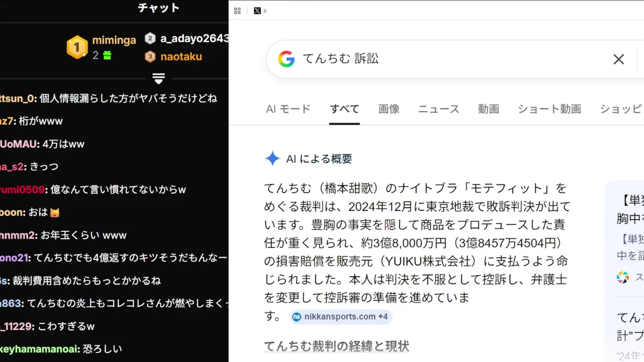
Task: Select the すべて search tab
Action: [345, 109]
